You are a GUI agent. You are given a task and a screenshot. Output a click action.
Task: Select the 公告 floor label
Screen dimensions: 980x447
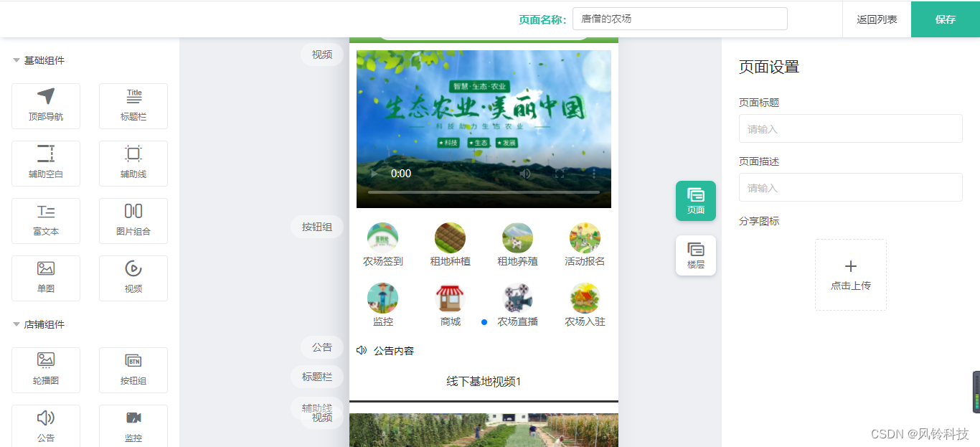tap(322, 347)
